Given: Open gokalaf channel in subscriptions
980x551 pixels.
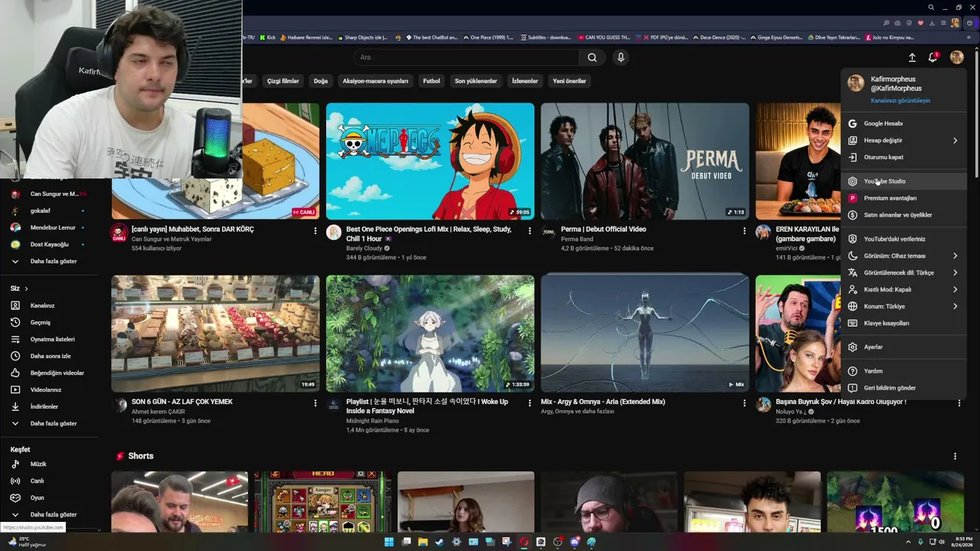Looking at the screenshot, I should 49,210.
